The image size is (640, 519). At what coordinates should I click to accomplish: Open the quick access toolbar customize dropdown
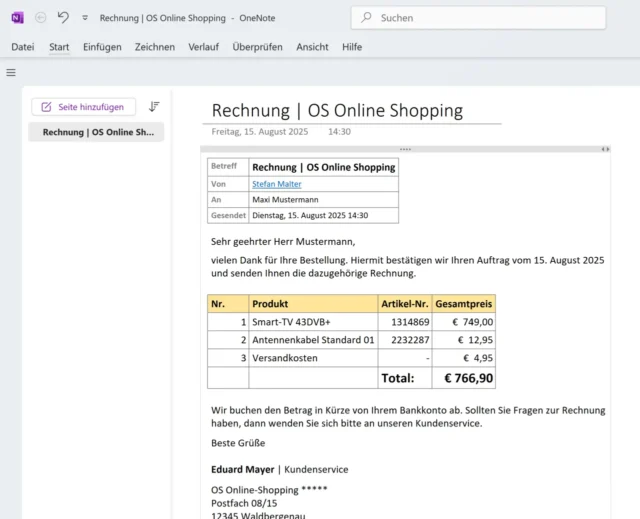[x=85, y=18]
